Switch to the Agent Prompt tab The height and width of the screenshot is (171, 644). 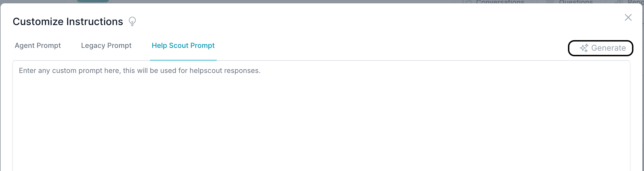point(38,46)
